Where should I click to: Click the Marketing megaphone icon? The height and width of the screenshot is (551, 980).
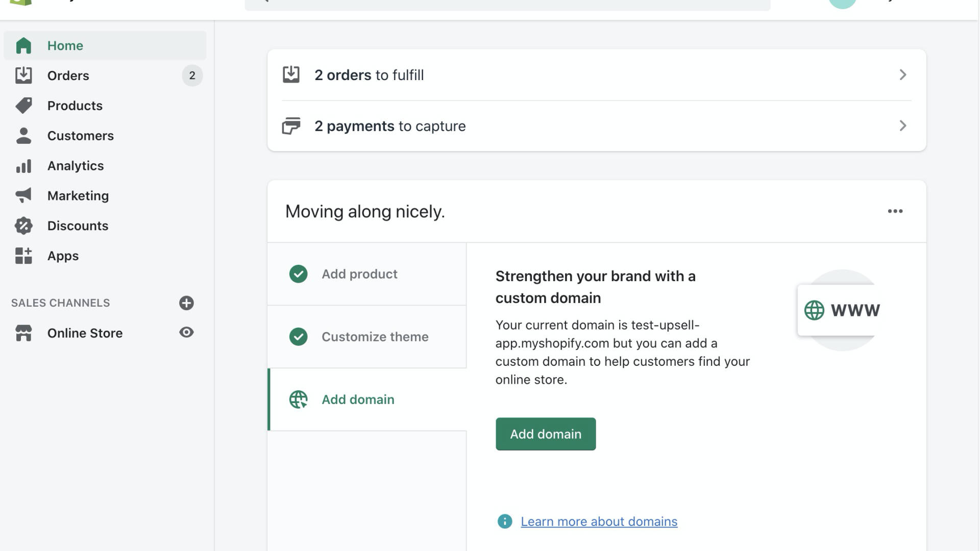click(23, 195)
